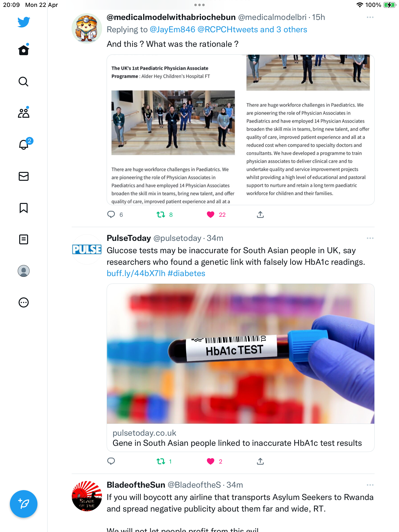Open the #diabetes hashtag
This screenshot has height=532, width=399.
coord(186,273)
